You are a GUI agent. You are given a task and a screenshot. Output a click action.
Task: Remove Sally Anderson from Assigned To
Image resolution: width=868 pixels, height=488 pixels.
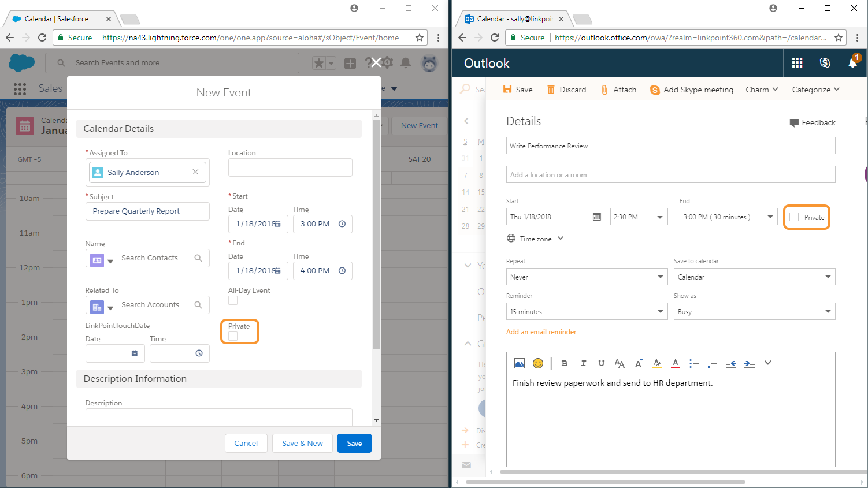[x=195, y=172]
